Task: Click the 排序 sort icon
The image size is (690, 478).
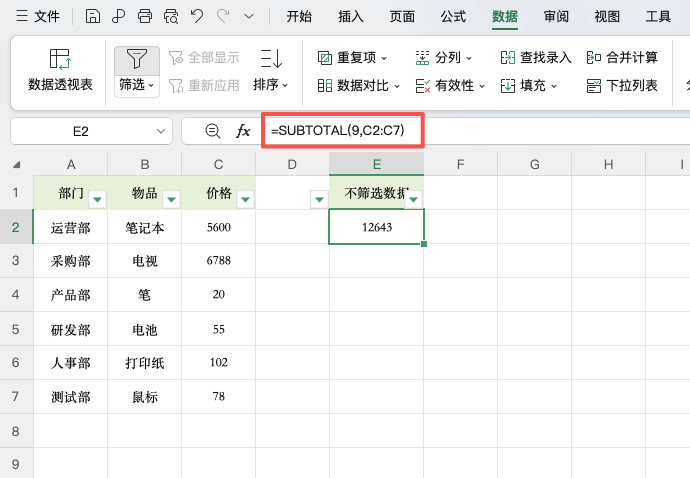Action: [271, 59]
